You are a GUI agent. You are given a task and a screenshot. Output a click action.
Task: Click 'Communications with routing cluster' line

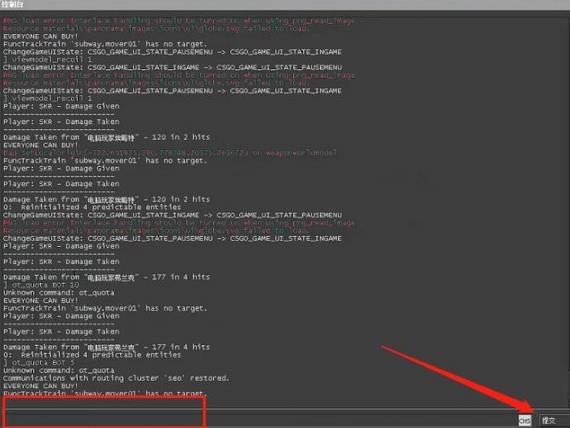pos(116,378)
